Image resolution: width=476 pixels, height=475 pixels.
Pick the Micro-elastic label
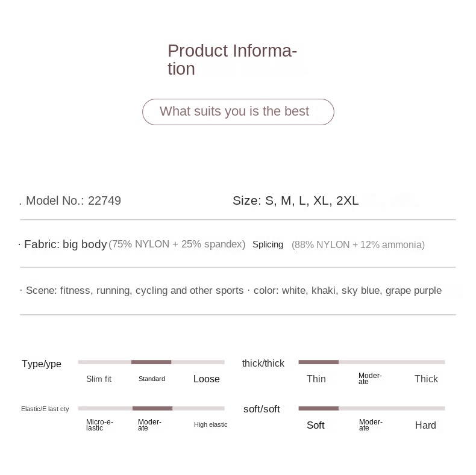coord(99,424)
